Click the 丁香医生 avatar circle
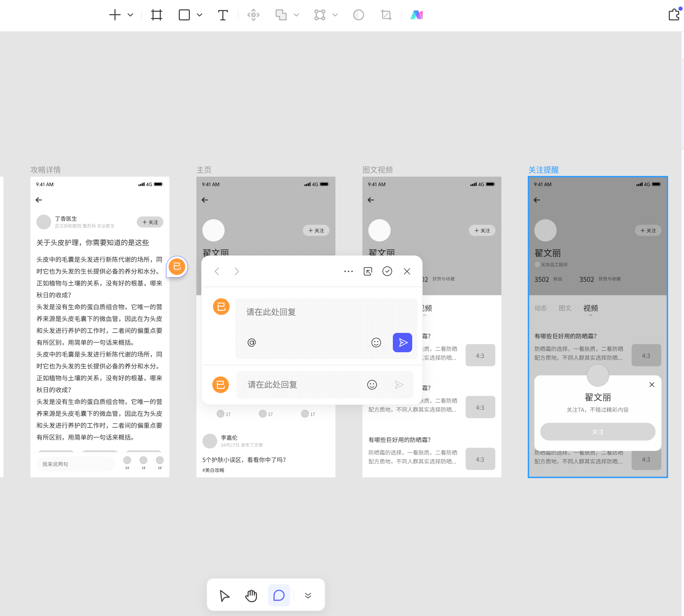 (44, 222)
